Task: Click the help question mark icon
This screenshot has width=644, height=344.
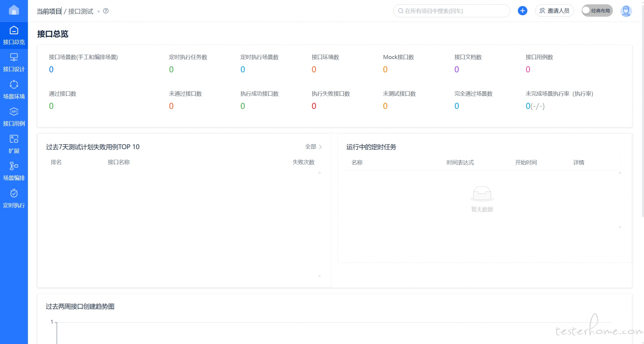Action: coord(106,11)
